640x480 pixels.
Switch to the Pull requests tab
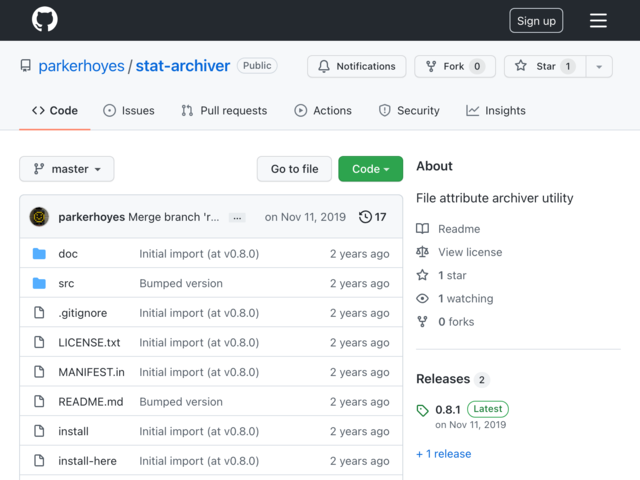[x=224, y=111]
